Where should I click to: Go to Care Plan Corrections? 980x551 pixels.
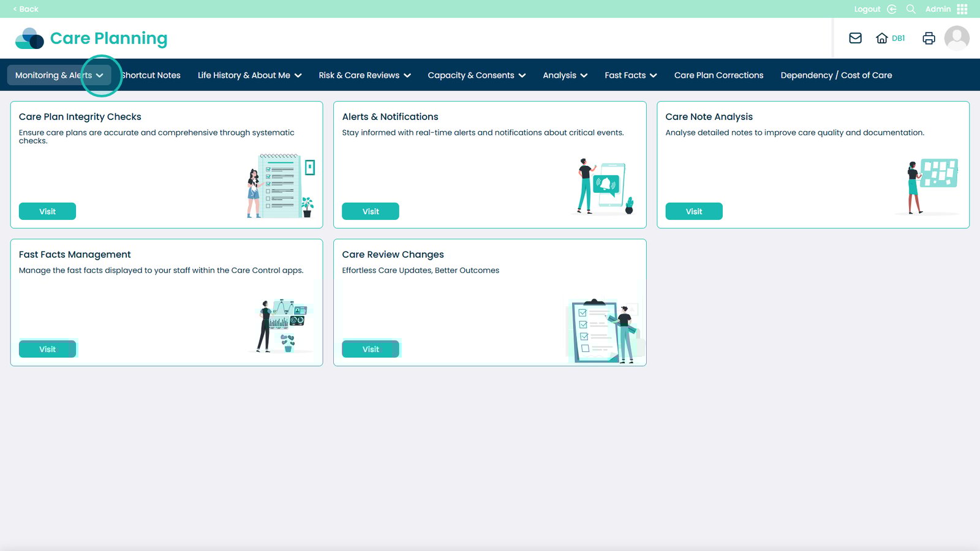[x=718, y=75]
